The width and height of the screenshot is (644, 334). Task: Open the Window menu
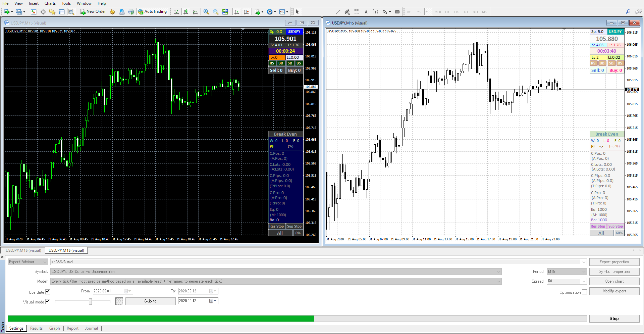tap(84, 3)
